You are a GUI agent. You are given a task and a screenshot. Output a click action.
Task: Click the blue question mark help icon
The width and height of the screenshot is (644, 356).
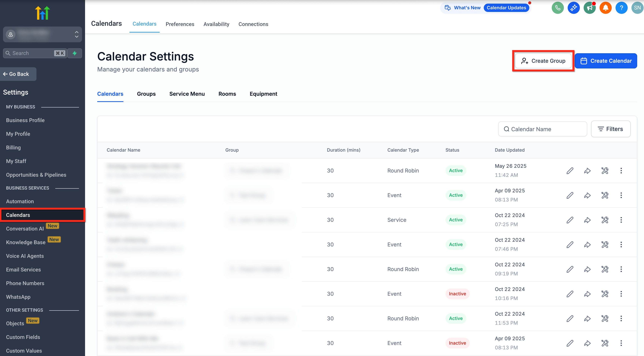[x=621, y=8]
